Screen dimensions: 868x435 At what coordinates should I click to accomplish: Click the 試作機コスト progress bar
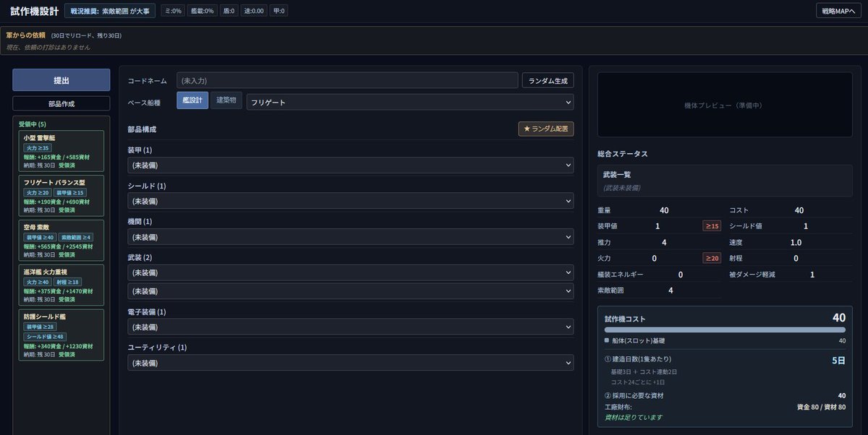tap(725, 330)
